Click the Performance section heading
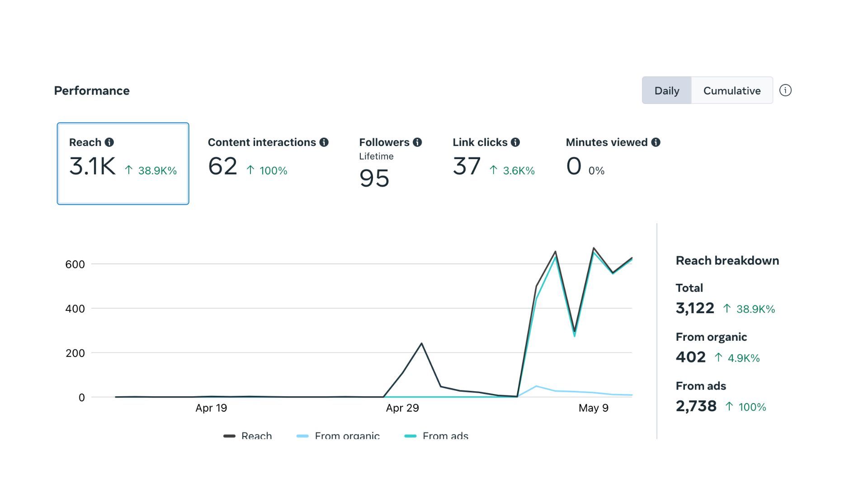Image resolution: width=868 pixels, height=488 pixels. pos(92,91)
